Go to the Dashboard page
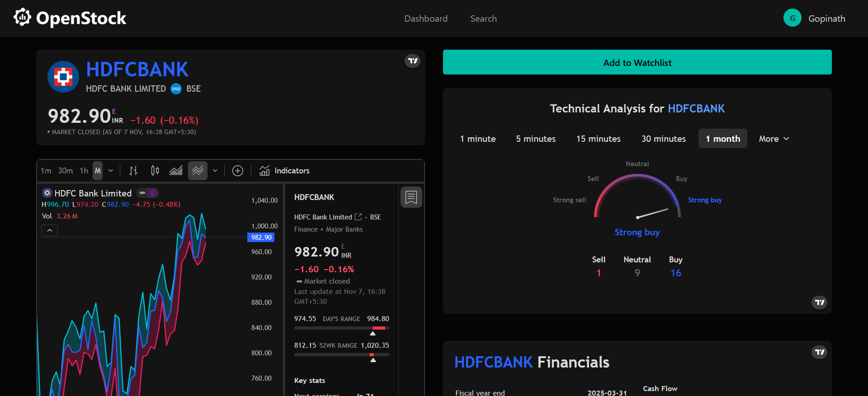 click(426, 19)
